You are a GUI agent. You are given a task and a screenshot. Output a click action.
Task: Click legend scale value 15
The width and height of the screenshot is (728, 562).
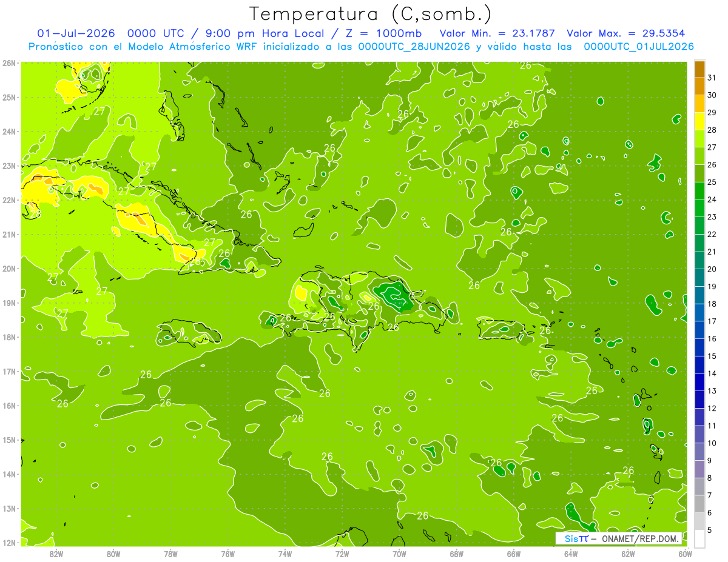point(712,356)
